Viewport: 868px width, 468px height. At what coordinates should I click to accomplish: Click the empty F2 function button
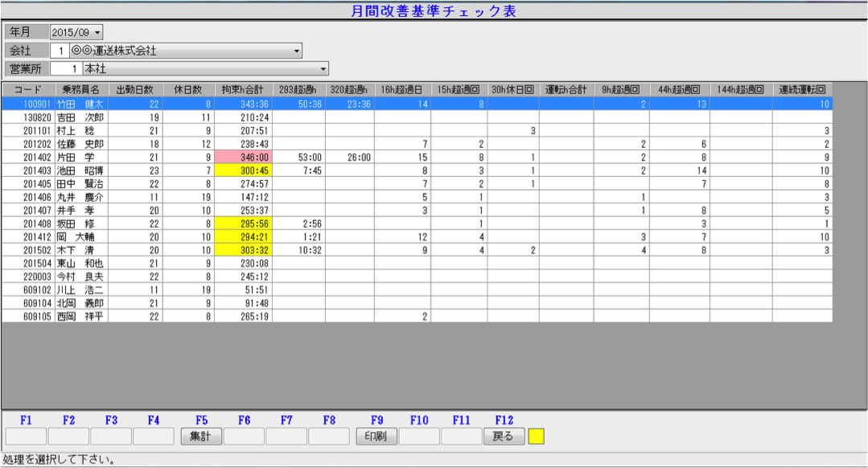pos(68,437)
